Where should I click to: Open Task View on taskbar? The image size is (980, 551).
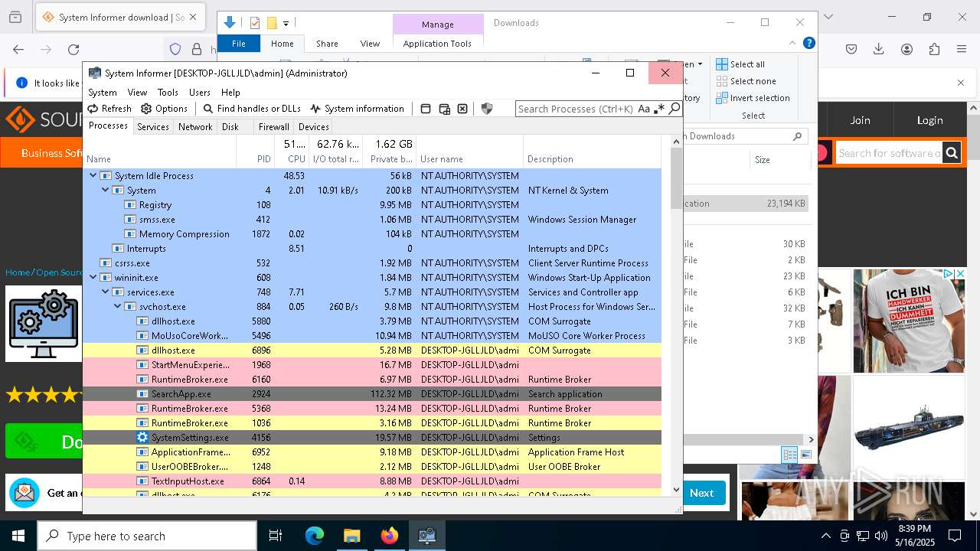[276, 536]
